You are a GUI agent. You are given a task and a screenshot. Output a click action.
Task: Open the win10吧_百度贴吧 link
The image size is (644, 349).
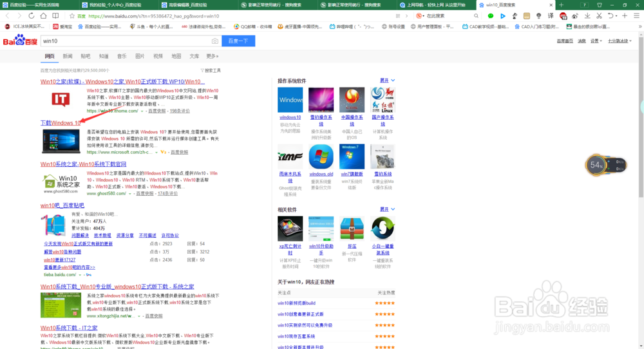(x=62, y=205)
